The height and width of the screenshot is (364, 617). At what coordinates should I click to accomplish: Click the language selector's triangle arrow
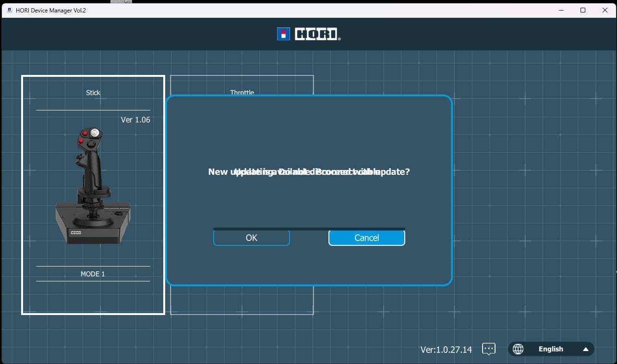point(586,349)
